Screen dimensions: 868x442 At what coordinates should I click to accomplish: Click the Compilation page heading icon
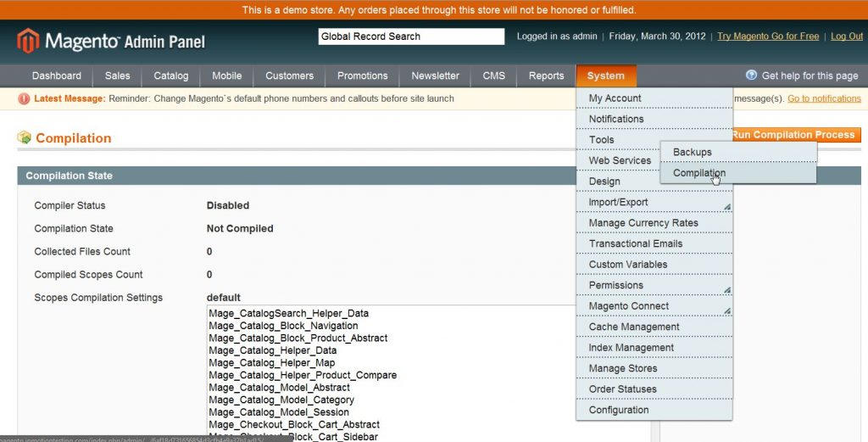click(25, 137)
